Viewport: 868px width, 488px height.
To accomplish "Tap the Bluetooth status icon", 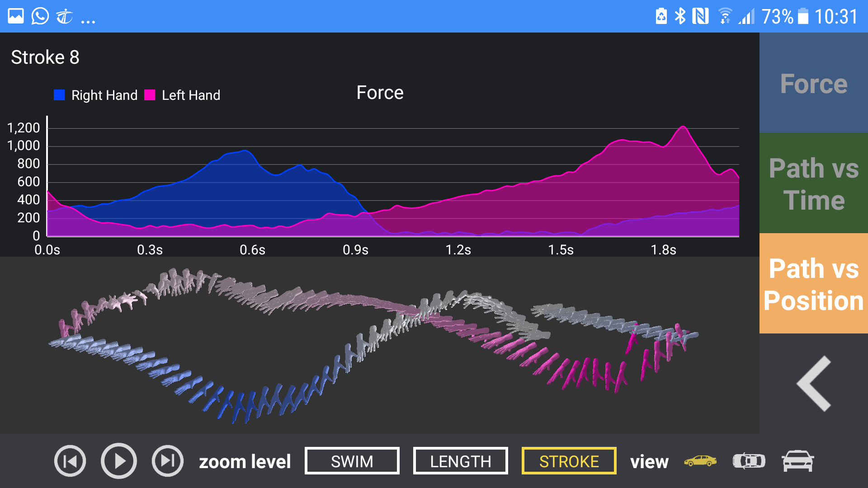I will coord(680,17).
